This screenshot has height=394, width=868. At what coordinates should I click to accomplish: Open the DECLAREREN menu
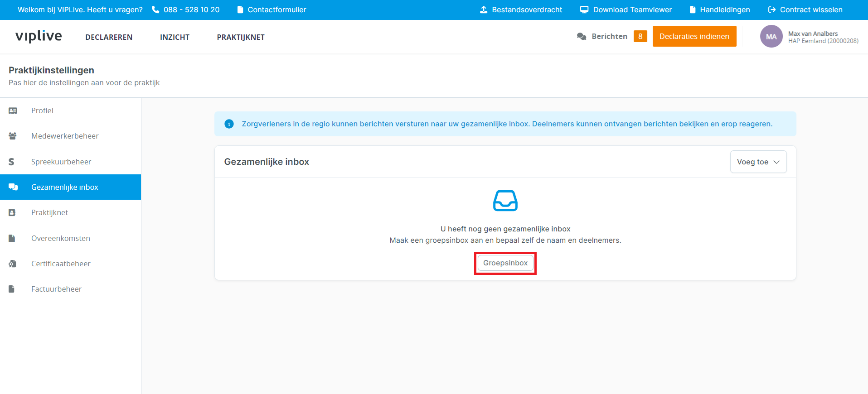point(109,37)
